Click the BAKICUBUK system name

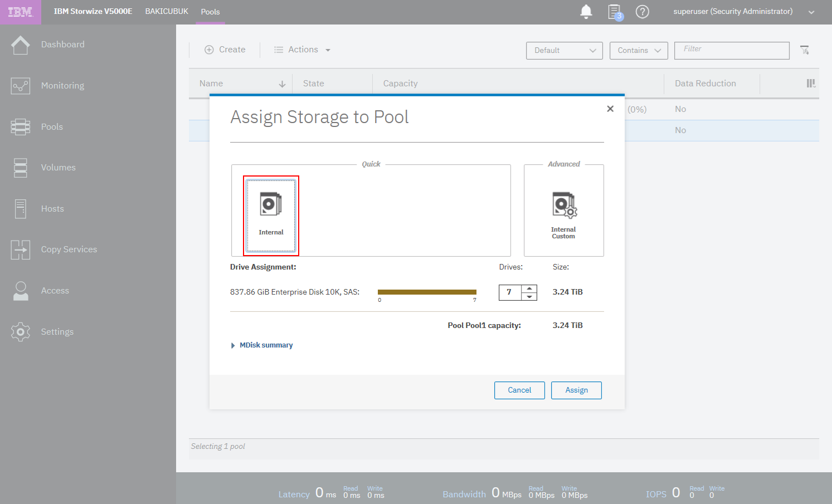pyautogui.click(x=167, y=11)
